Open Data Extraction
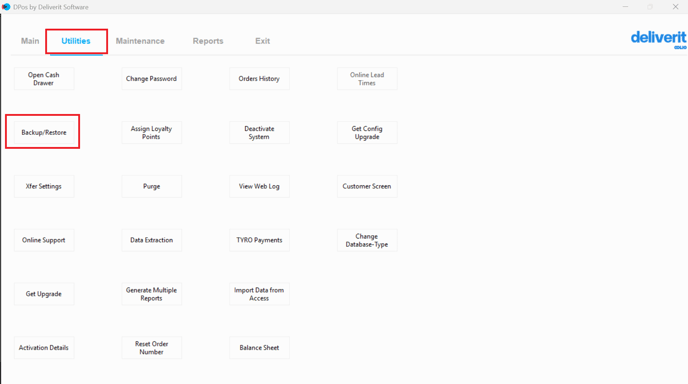 [151, 240]
